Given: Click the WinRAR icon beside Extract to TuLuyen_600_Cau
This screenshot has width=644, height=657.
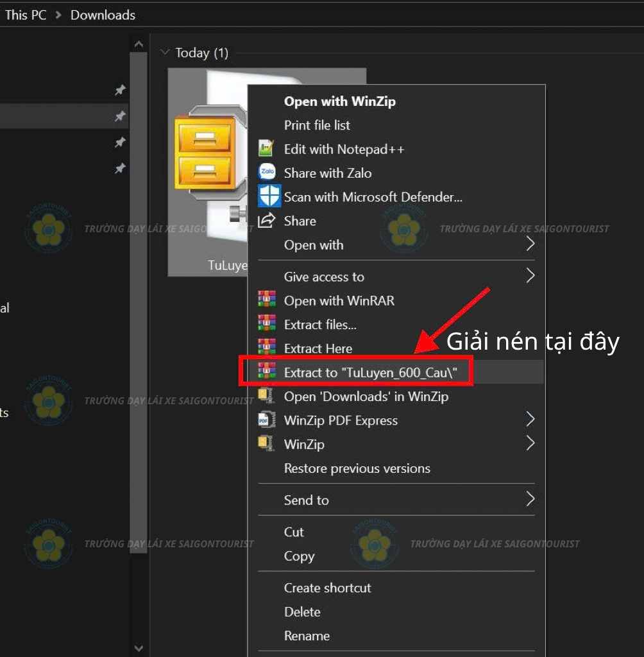Looking at the screenshot, I should (267, 371).
